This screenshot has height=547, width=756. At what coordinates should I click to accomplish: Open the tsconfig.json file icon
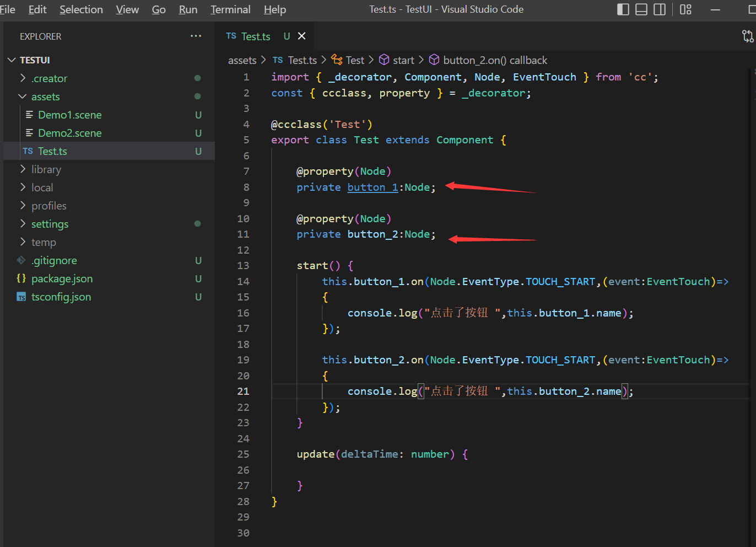point(21,297)
